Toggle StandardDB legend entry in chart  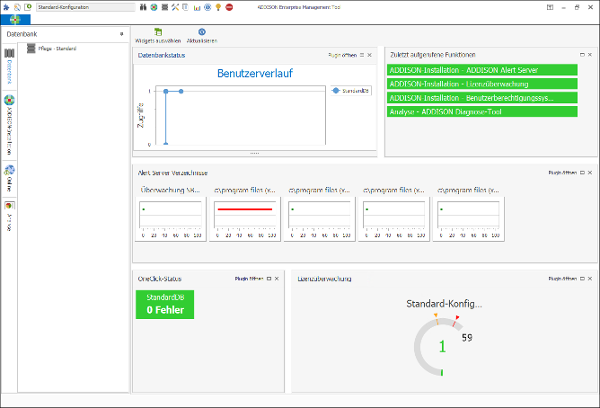pos(351,91)
